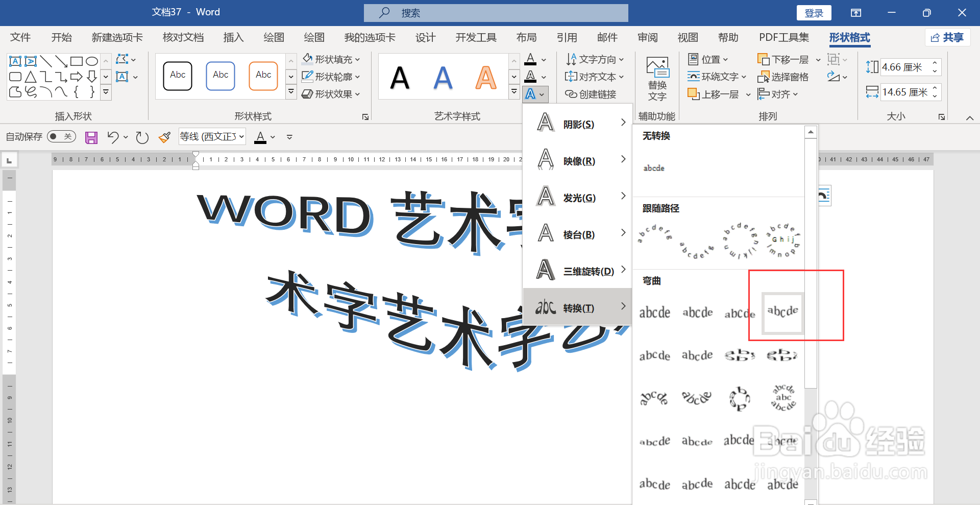Screen dimensions: 980x505
Task: Select the triangle shape in shapes gallery
Action: coord(31,77)
